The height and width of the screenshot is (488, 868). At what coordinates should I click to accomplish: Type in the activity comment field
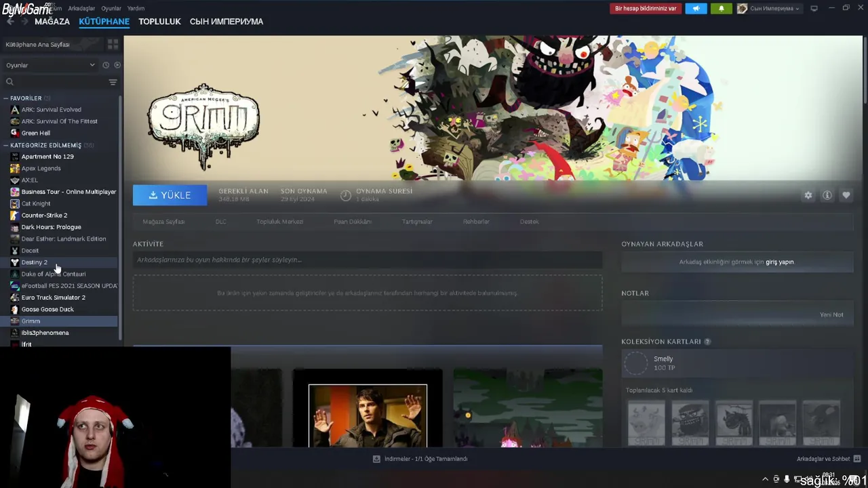point(367,260)
